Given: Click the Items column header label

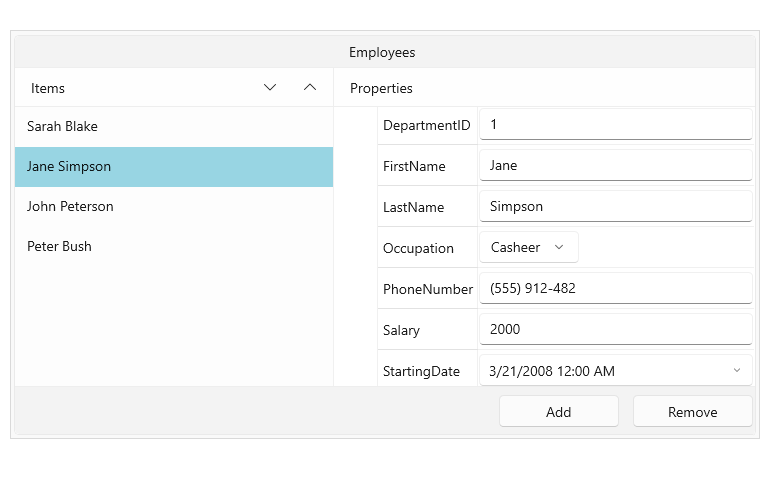Looking at the screenshot, I should (48, 88).
